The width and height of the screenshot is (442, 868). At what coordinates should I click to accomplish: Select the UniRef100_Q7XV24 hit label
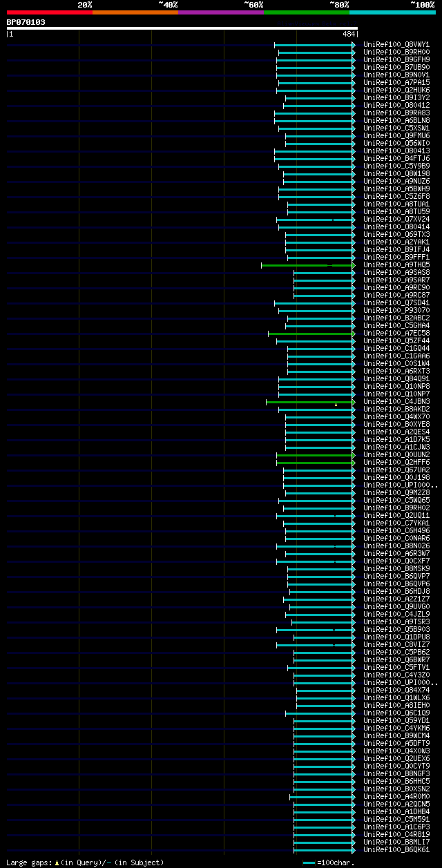pyautogui.click(x=396, y=219)
